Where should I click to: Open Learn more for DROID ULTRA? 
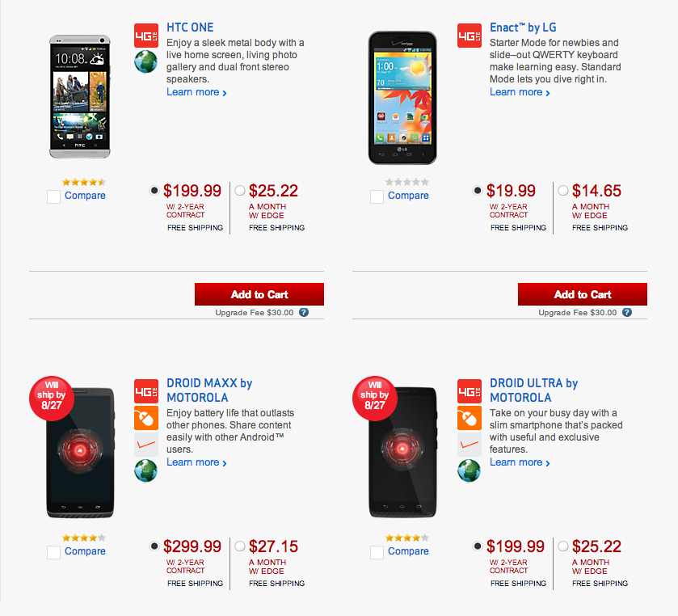click(x=520, y=462)
